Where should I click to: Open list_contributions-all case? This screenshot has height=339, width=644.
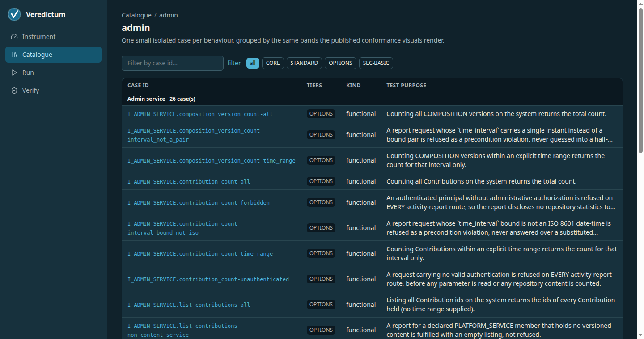pos(189,305)
